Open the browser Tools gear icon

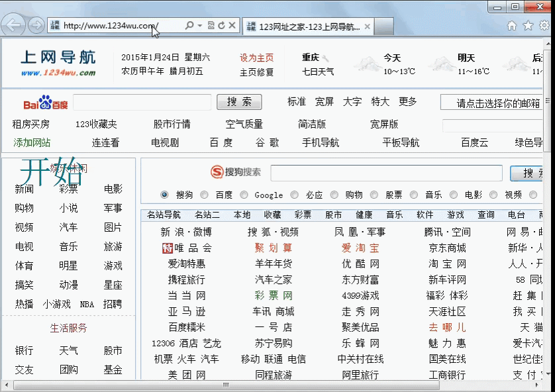[x=544, y=25]
